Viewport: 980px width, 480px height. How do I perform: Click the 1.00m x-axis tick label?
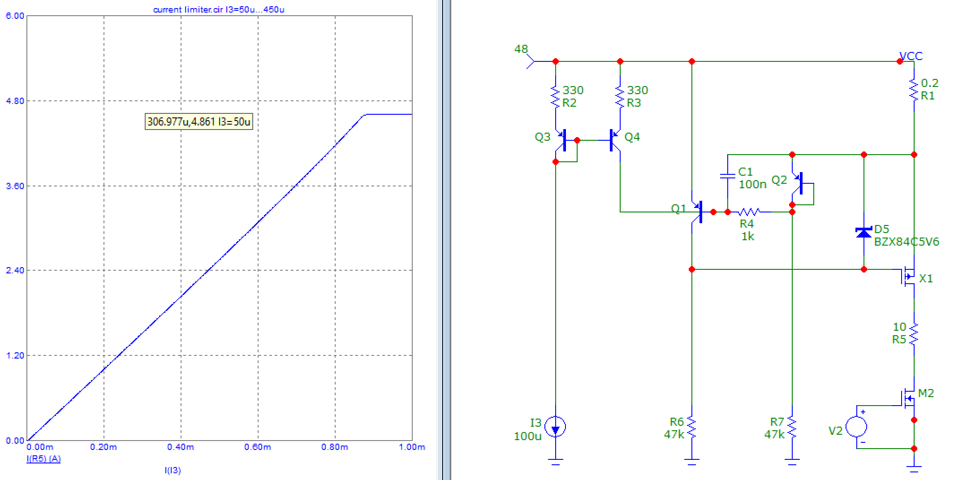(412, 447)
